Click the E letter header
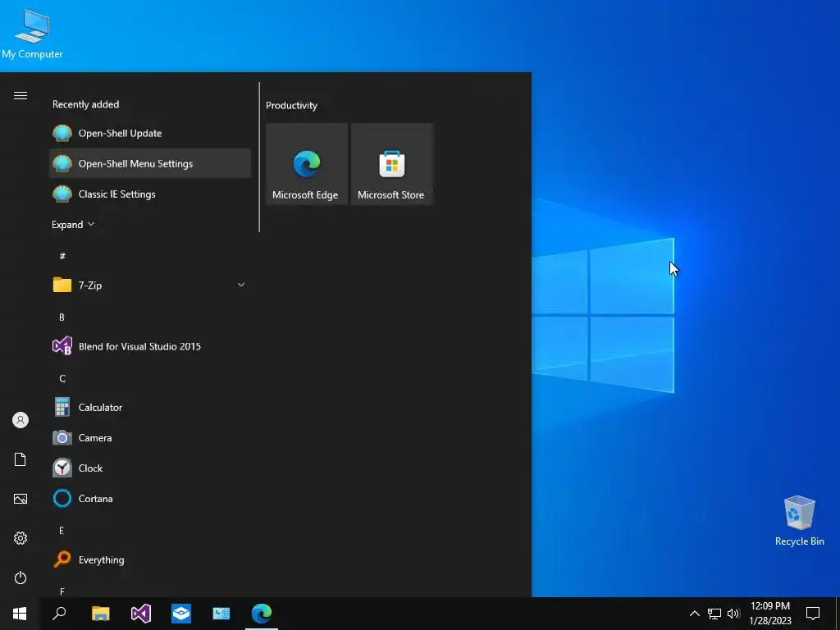This screenshot has width=840, height=630. [62, 531]
